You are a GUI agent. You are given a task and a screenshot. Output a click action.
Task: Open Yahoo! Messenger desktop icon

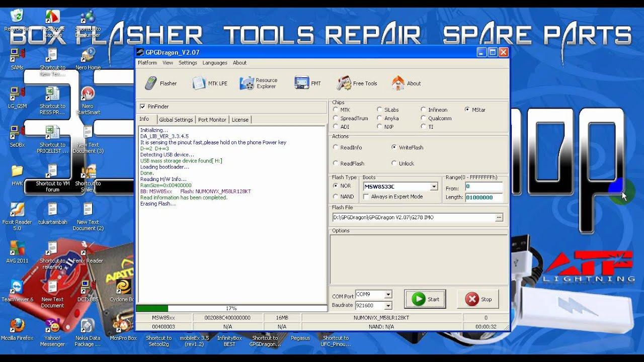coord(52,332)
